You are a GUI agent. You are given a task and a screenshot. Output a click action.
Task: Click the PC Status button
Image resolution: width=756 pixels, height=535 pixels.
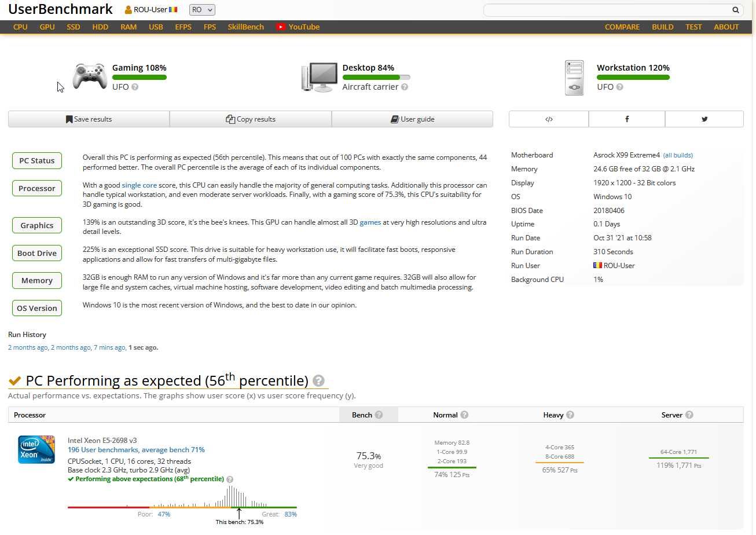(37, 161)
